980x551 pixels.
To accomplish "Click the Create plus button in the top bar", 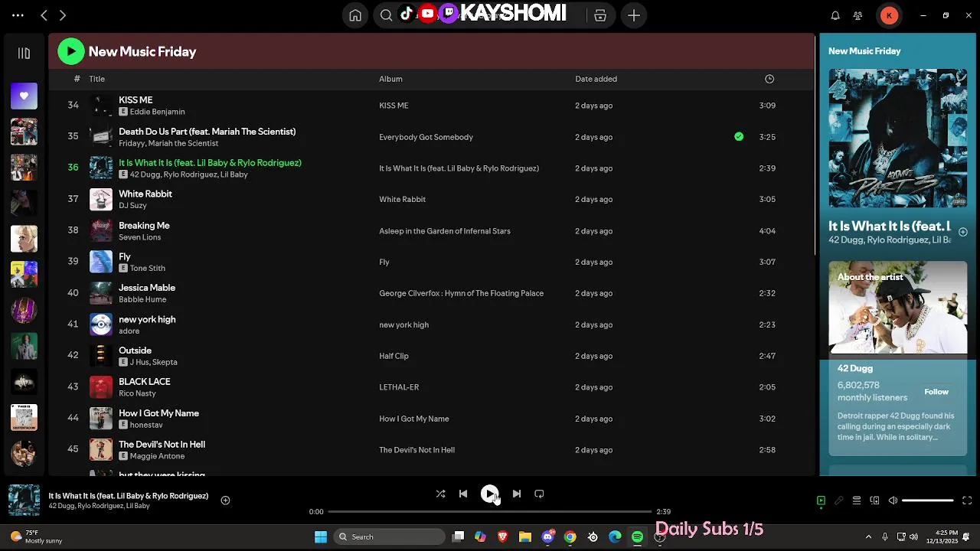I will [x=634, y=15].
